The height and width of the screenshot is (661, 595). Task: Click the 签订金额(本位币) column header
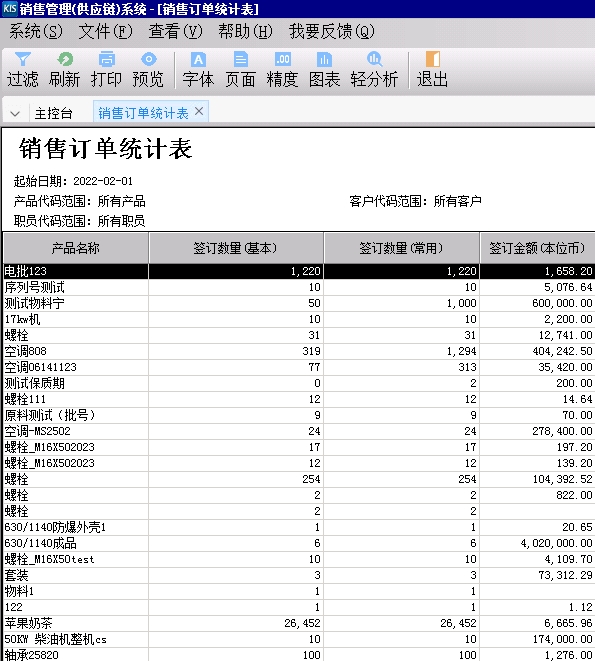coord(537,248)
